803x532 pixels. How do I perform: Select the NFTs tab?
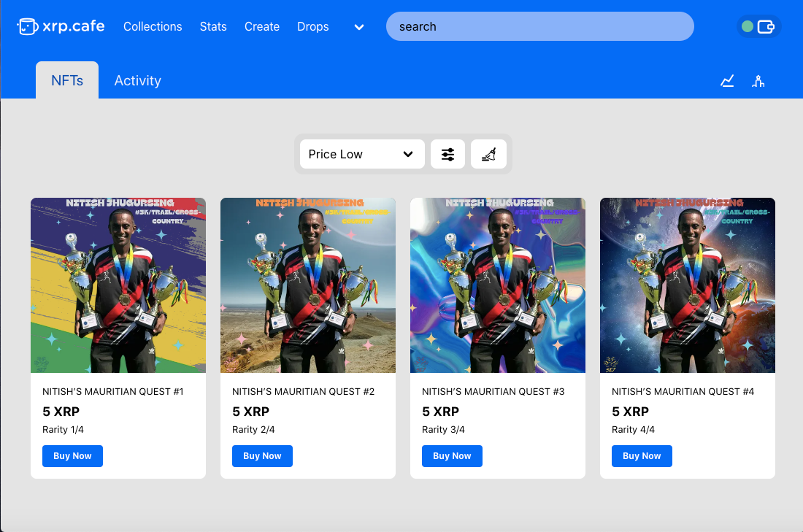(x=67, y=81)
